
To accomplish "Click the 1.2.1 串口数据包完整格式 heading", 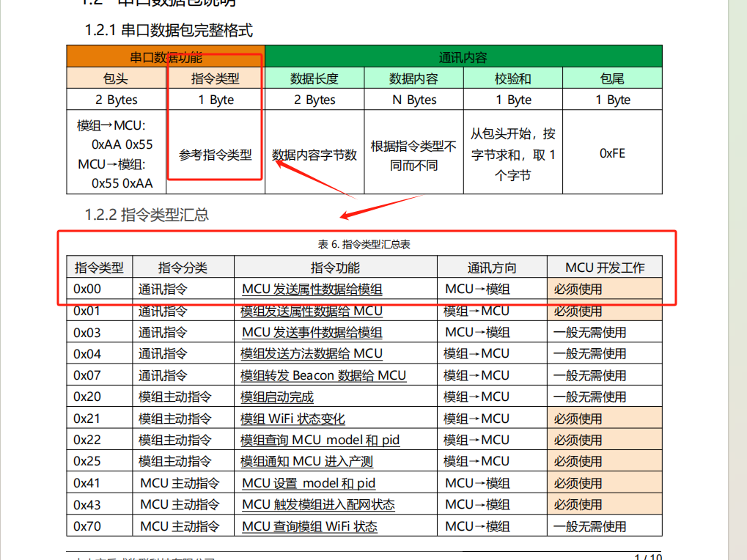I will pyautogui.click(x=169, y=30).
